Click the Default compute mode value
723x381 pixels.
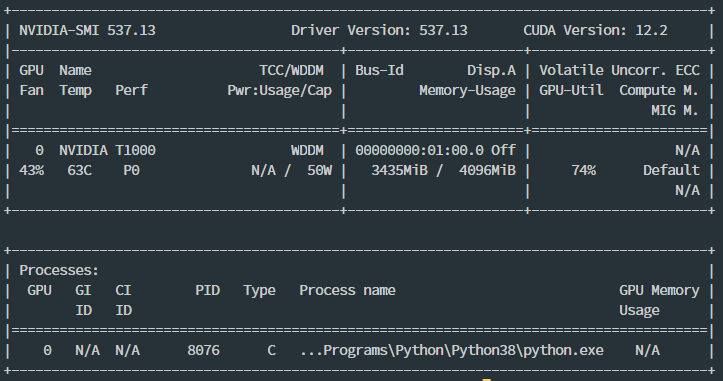tap(671, 171)
